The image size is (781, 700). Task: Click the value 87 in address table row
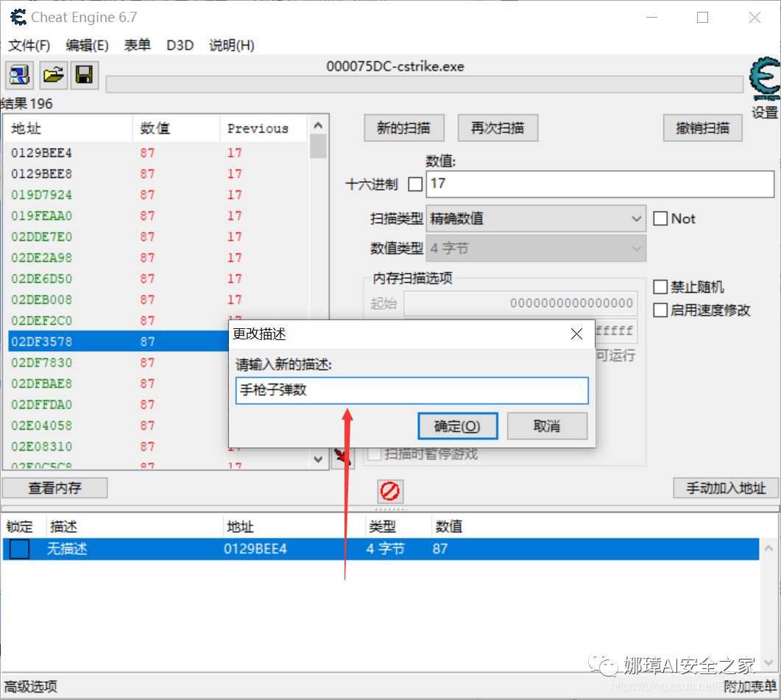[x=439, y=549]
